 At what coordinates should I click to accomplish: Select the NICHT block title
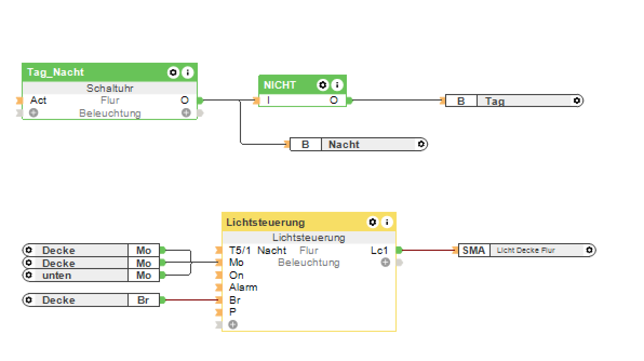coord(280,85)
